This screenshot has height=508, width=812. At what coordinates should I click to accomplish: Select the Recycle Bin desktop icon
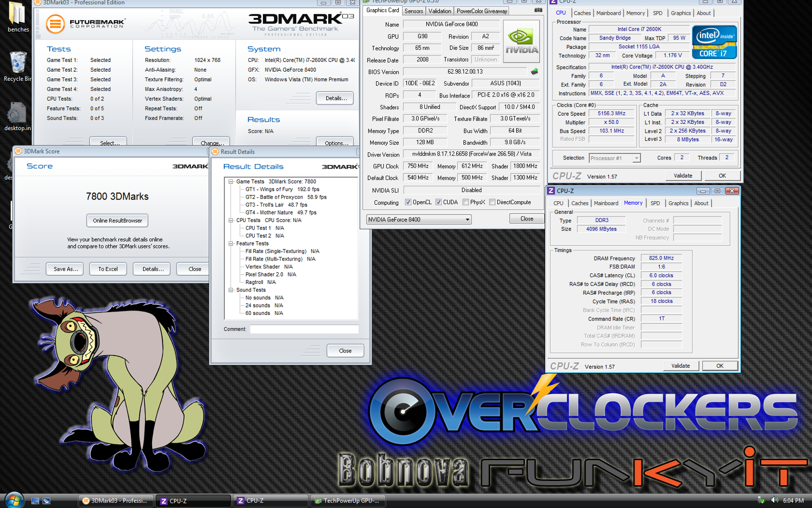[x=17, y=65]
